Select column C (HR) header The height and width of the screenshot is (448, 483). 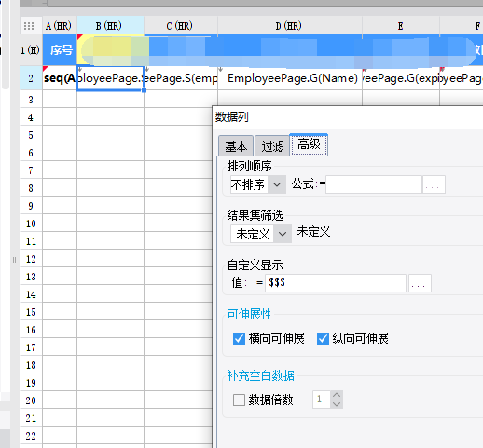tap(181, 26)
